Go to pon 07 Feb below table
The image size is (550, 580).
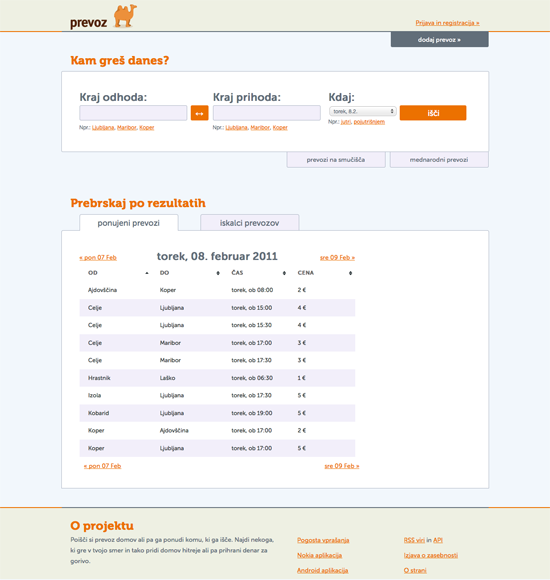pyautogui.click(x=102, y=466)
